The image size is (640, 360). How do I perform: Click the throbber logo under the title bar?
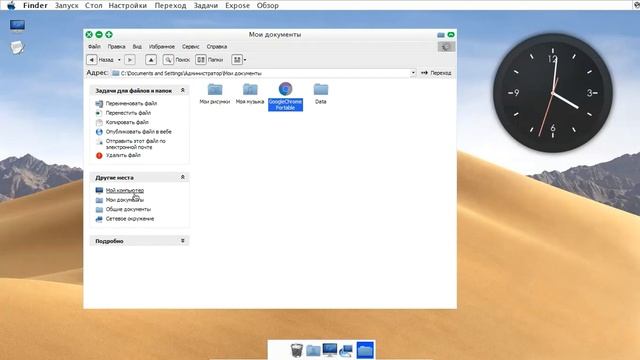coord(446,47)
